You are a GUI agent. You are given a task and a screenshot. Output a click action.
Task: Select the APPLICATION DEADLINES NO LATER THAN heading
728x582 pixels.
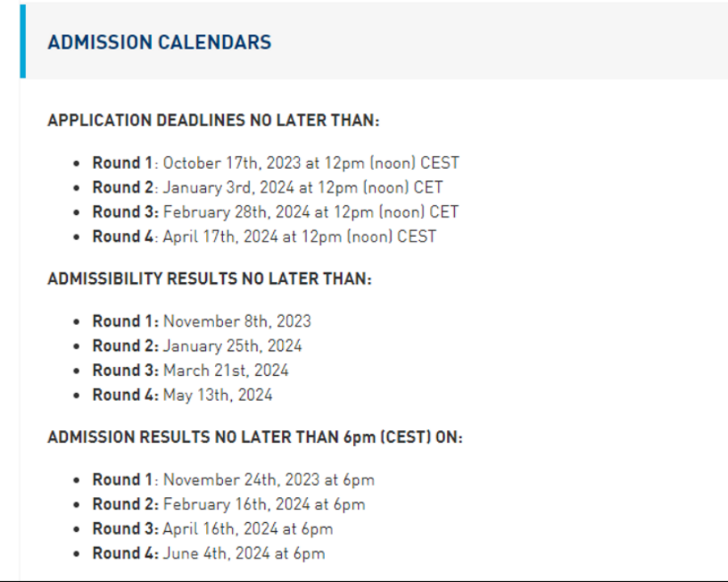213,120
